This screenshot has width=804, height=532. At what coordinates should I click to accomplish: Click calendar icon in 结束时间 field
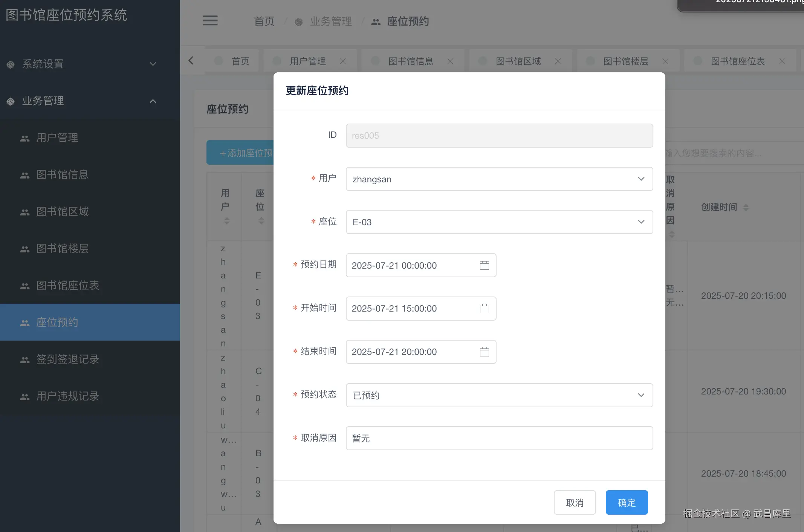click(x=484, y=352)
